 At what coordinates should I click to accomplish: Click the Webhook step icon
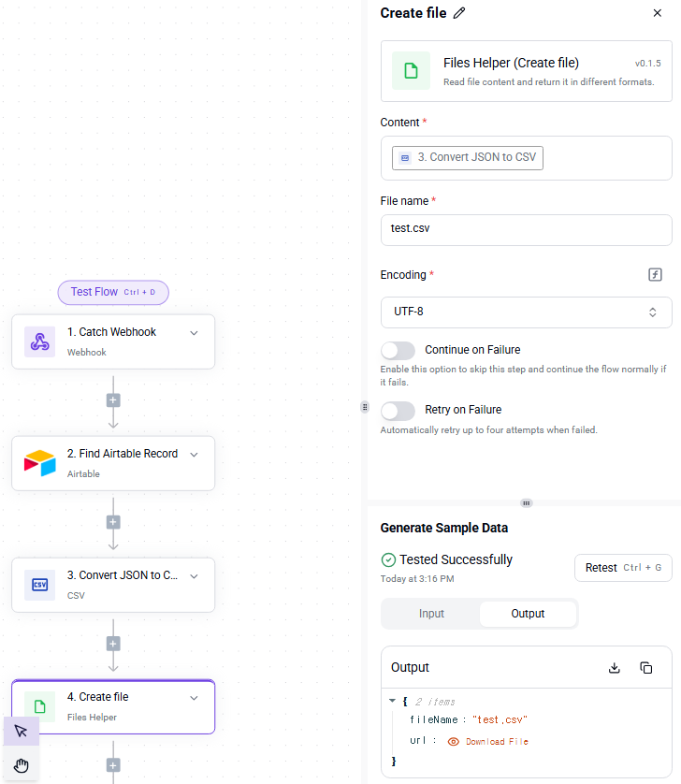coord(40,341)
